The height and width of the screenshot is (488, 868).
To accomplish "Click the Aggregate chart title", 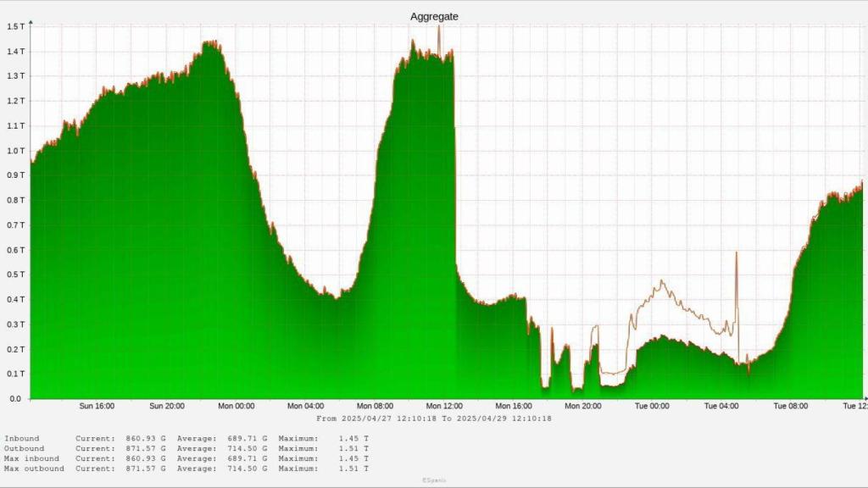I will (x=434, y=16).
